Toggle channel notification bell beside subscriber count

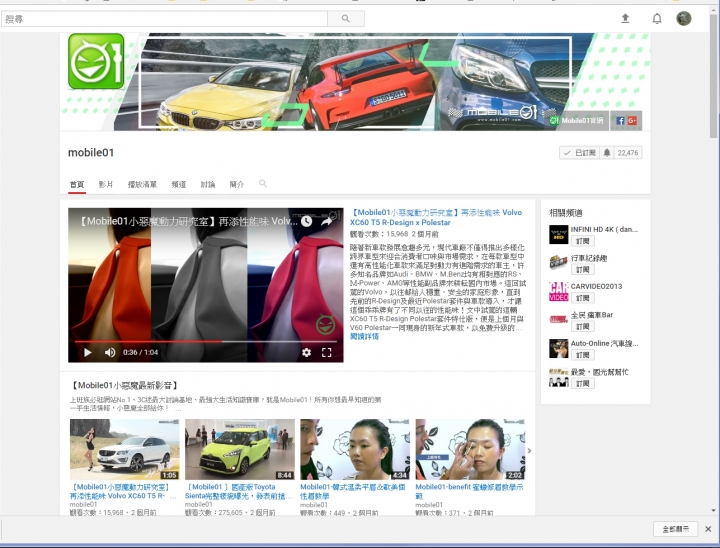click(607, 153)
